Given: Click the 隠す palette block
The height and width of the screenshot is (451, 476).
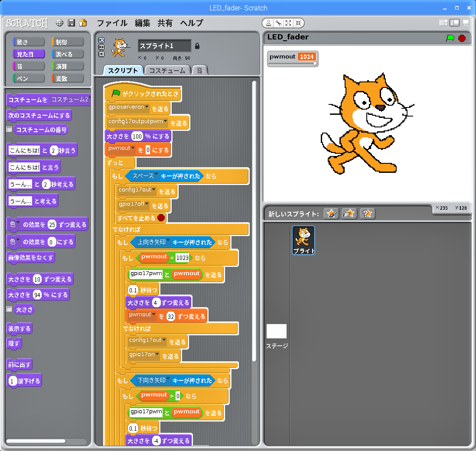Looking at the screenshot, I should pos(14,344).
